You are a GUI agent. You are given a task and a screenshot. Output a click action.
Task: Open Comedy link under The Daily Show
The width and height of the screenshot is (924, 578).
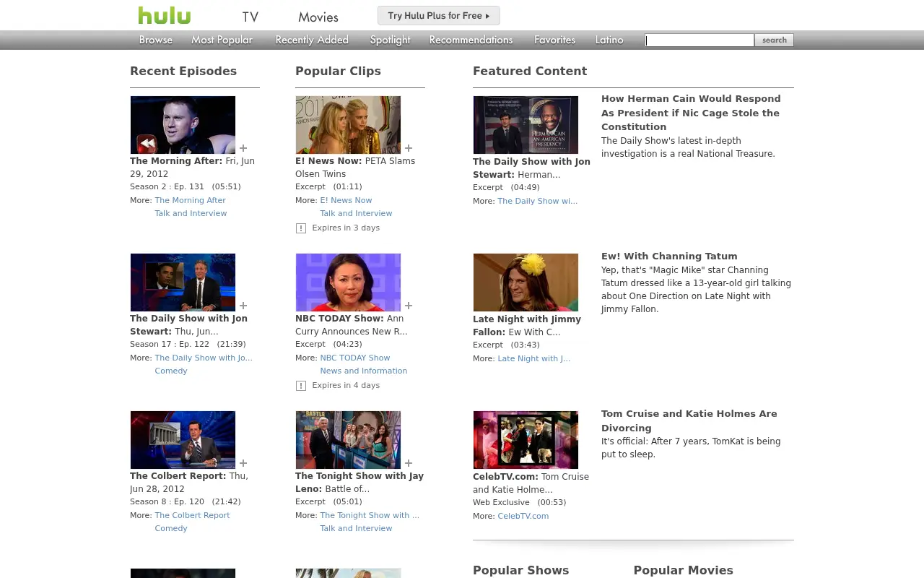(171, 371)
